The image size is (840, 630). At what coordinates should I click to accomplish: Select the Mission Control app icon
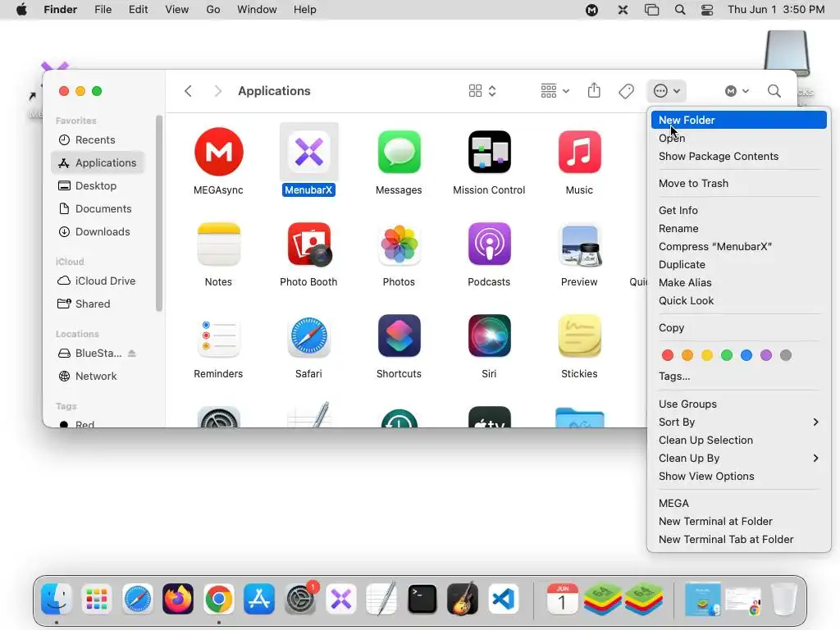(x=489, y=152)
